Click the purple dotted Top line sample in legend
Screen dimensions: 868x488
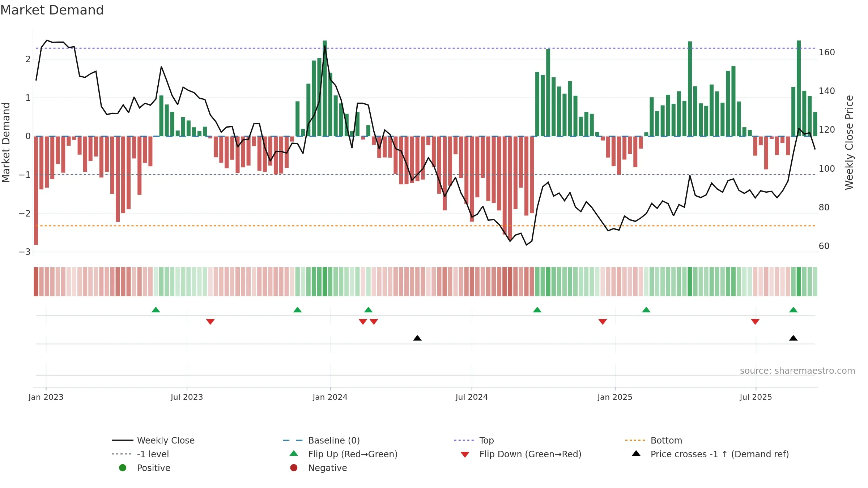[x=464, y=440]
